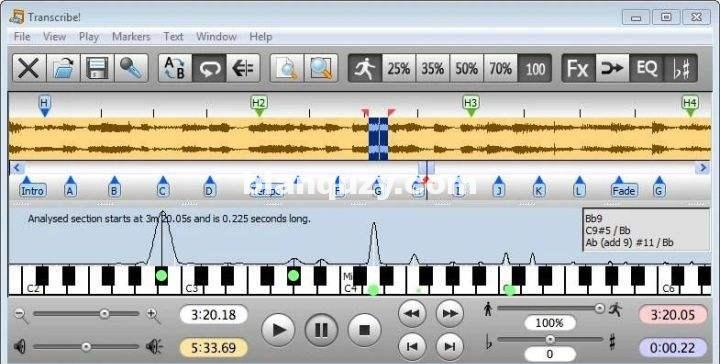Toggle the running-man speed button
The width and height of the screenshot is (721, 364).
coord(365,68)
